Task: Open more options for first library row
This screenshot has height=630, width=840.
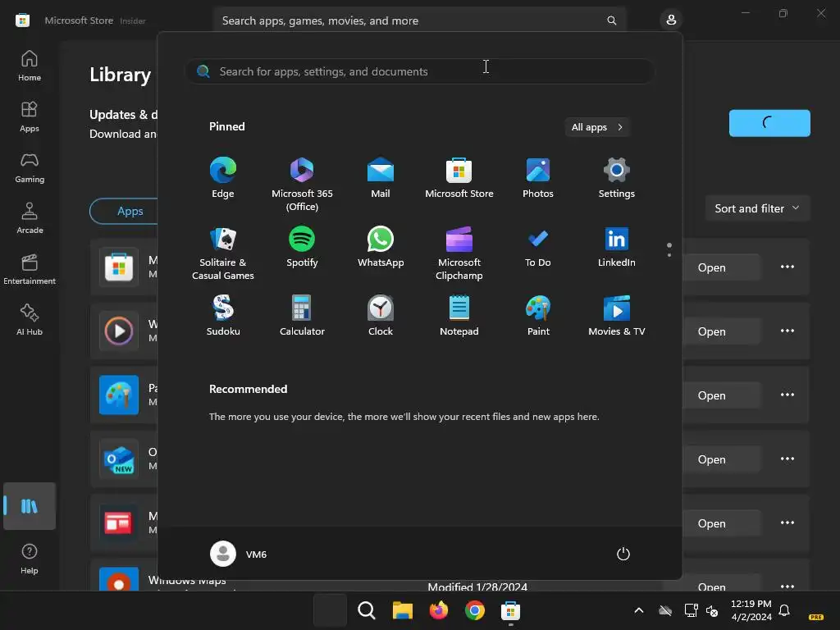Action: tap(787, 267)
